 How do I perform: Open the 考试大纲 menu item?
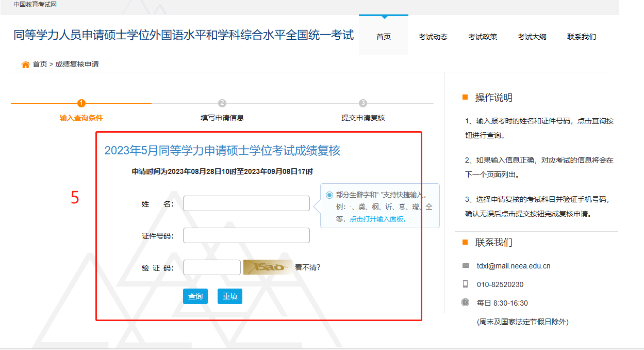[532, 37]
